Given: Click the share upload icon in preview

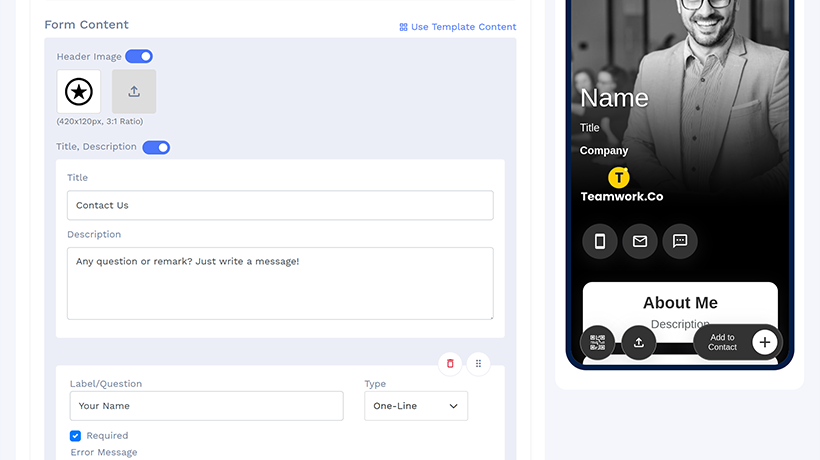Looking at the screenshot, I should point(639,342).
